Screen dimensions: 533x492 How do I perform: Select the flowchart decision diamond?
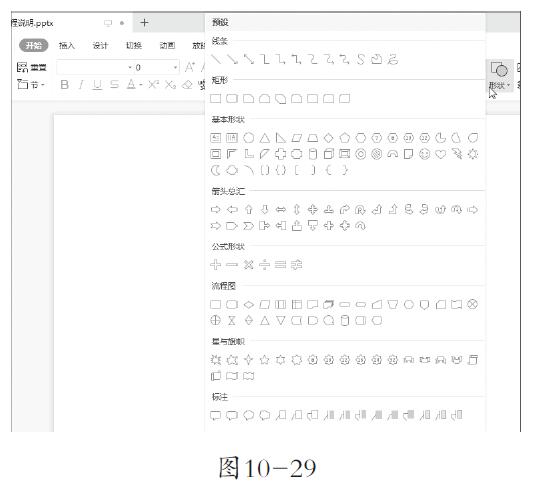[x=248, y=304]
